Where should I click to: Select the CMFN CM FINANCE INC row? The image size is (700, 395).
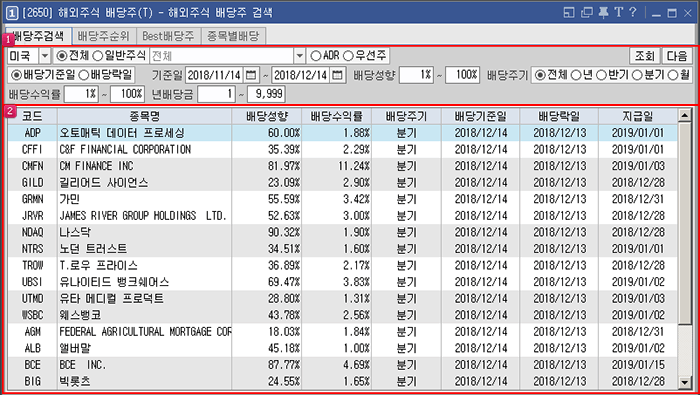click(342, 166)
